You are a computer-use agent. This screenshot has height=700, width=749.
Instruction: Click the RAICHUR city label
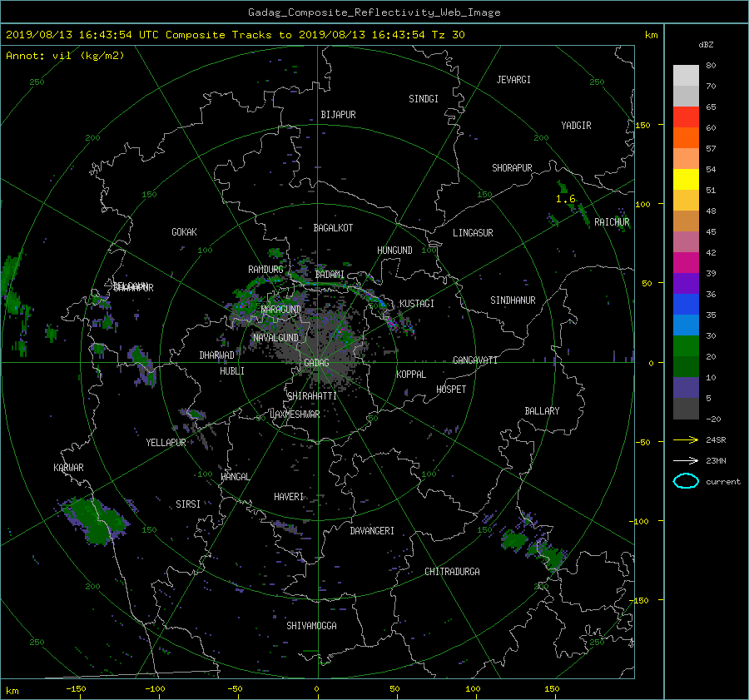(612, 222)
